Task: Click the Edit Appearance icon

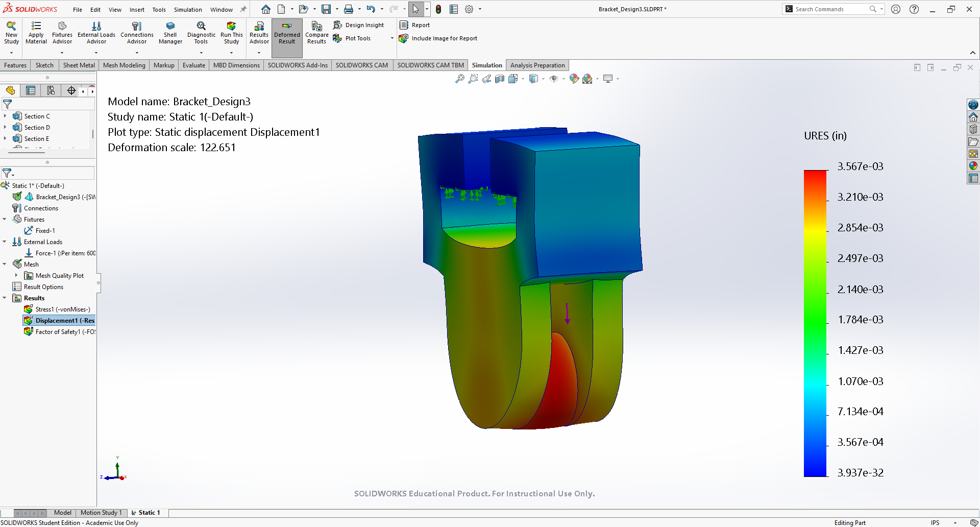Action: [x=574, y=79]
